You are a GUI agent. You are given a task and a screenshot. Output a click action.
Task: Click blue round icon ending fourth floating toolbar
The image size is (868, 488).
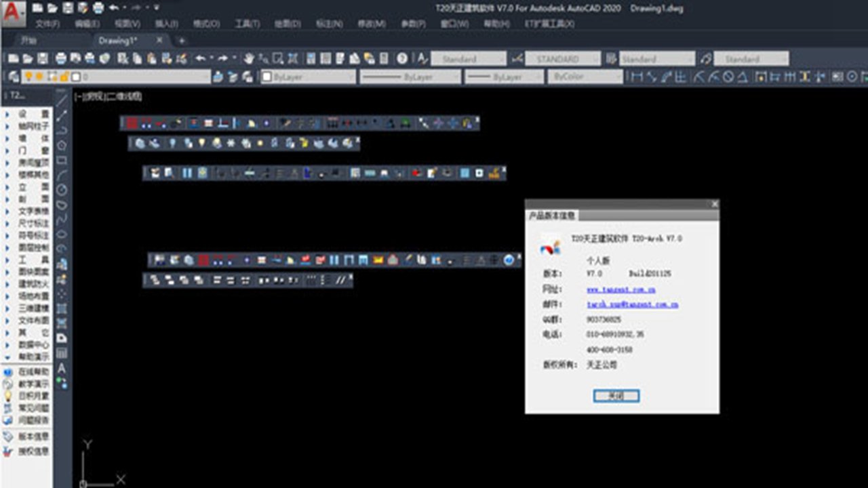click(x=509, y=260)
